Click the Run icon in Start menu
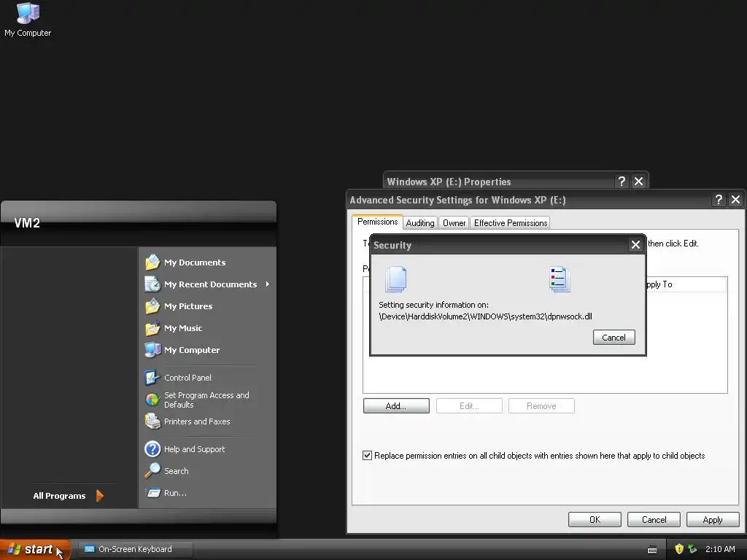This screenshot has width=747, height=560. pyautogui.click(x=152, y=492)
